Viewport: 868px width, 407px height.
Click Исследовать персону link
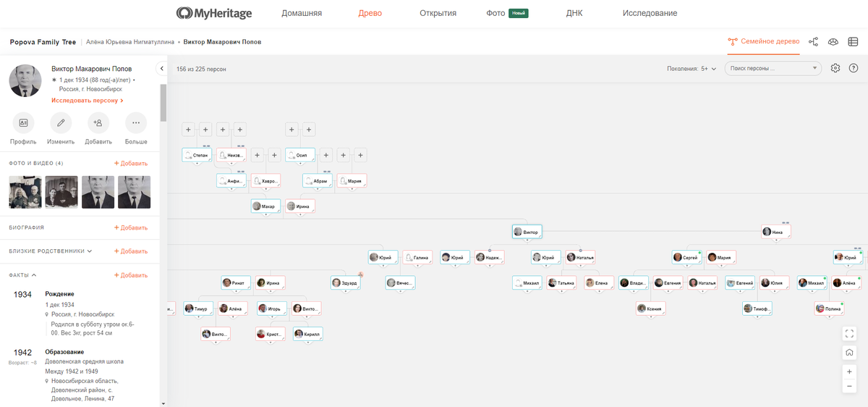(87, 101)
